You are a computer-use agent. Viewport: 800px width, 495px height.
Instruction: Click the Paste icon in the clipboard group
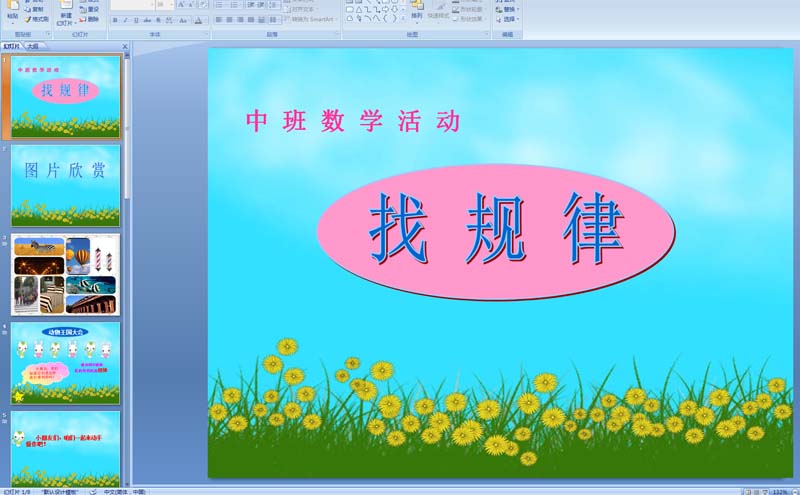(x=13, y=10)
